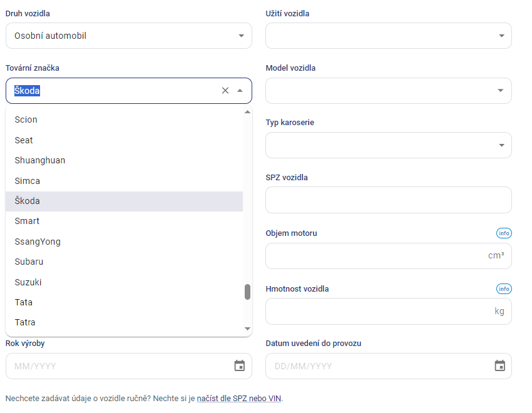532x413 pixels.
Task: Pick Tatra from the brand list
Action: [x=124, y=322]
